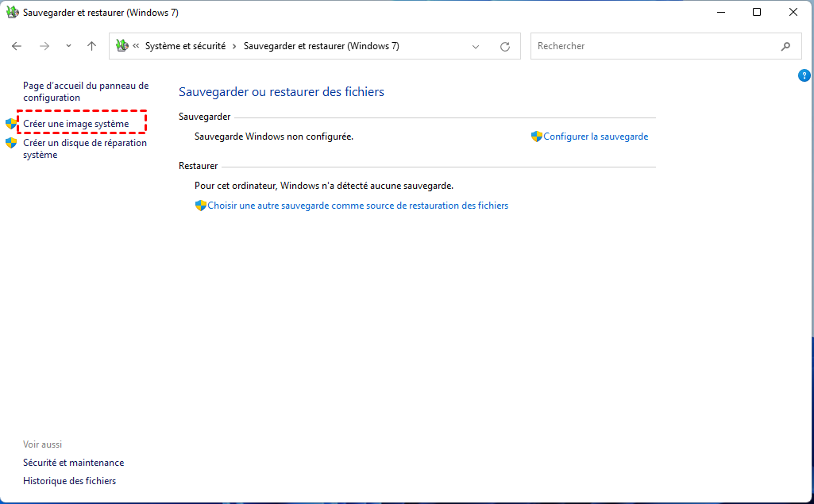Click shield icon beside Configurer la sauvegarde
This screenshot has width=814, height=504.
pyautogui.click(x=536, y=137)
